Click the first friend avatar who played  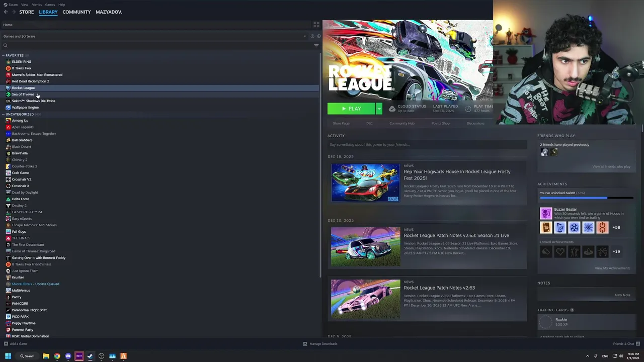click(x=544, y=152)
